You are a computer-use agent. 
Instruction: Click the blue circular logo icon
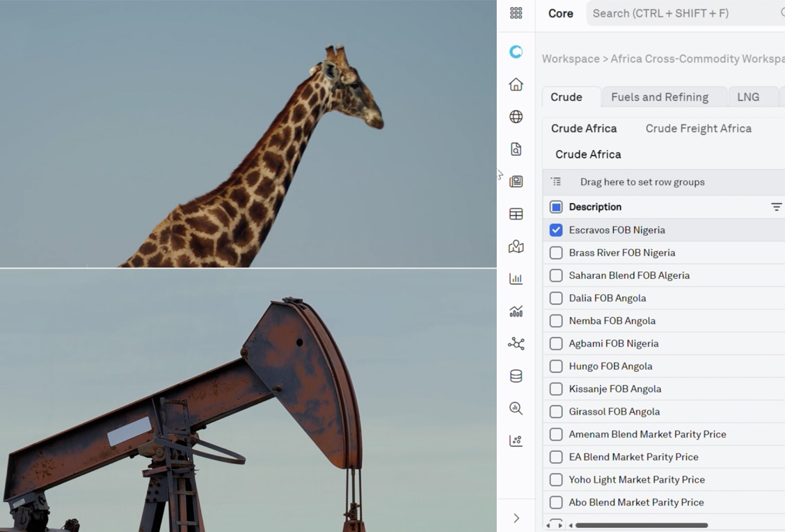[x=516, y=51]
